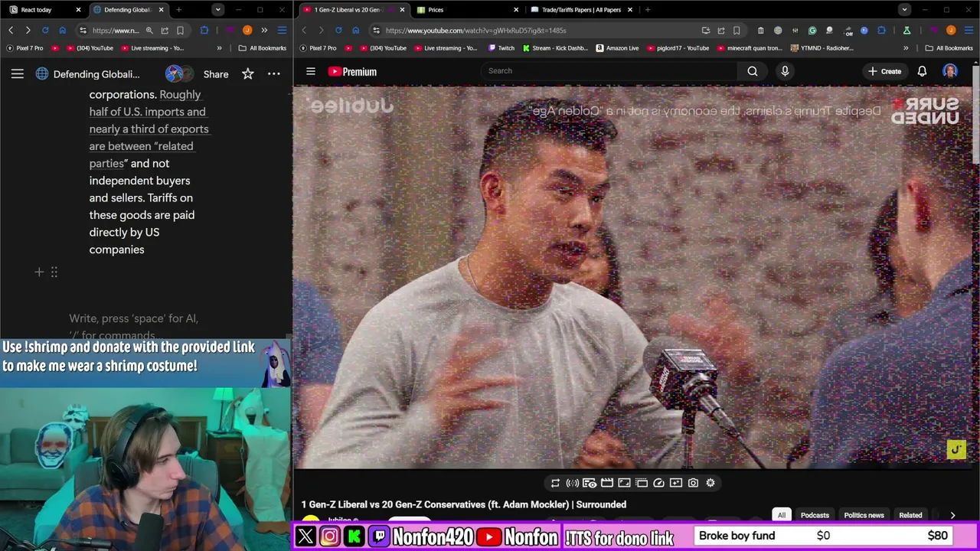Image resolution: width=980 pixels, height=551 pixels.
Task: Toggle loop button in video enhancer toolbar
Action: coord(555,483)
